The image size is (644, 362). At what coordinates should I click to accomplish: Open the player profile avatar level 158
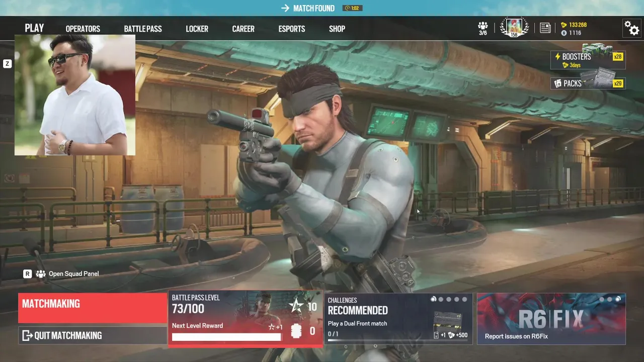pos(514,27)
